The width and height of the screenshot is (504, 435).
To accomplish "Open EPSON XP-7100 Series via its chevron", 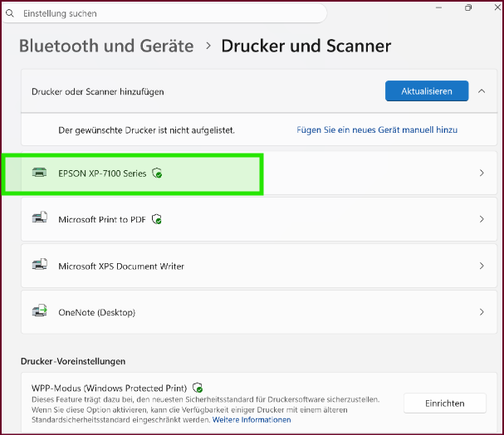I will [482, 173].
